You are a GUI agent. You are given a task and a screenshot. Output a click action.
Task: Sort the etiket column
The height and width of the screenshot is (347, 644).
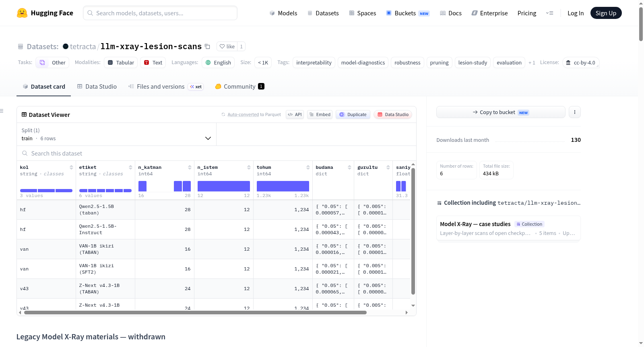130,167
